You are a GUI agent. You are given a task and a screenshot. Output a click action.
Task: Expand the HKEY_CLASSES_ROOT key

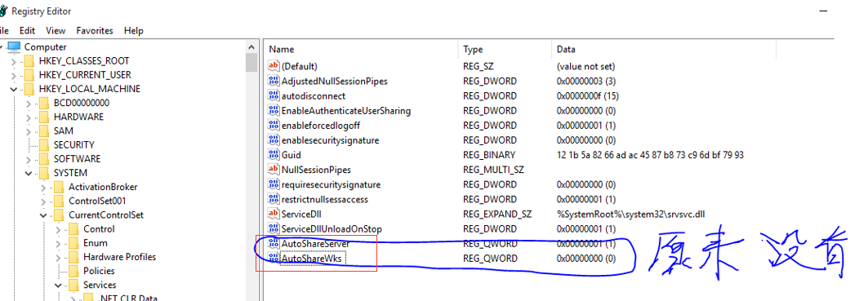tap(13, 61)
